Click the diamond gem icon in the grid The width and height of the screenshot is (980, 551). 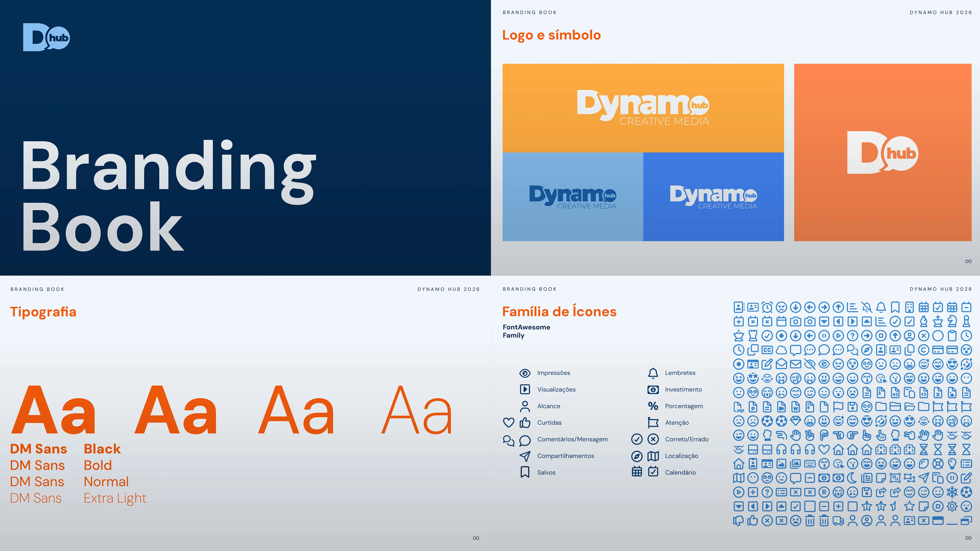(795, 421)
